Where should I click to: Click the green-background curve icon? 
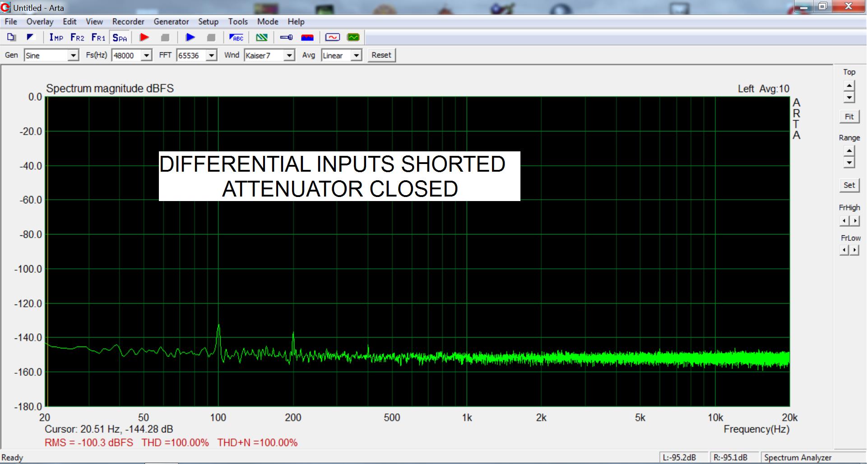point(353,37)
